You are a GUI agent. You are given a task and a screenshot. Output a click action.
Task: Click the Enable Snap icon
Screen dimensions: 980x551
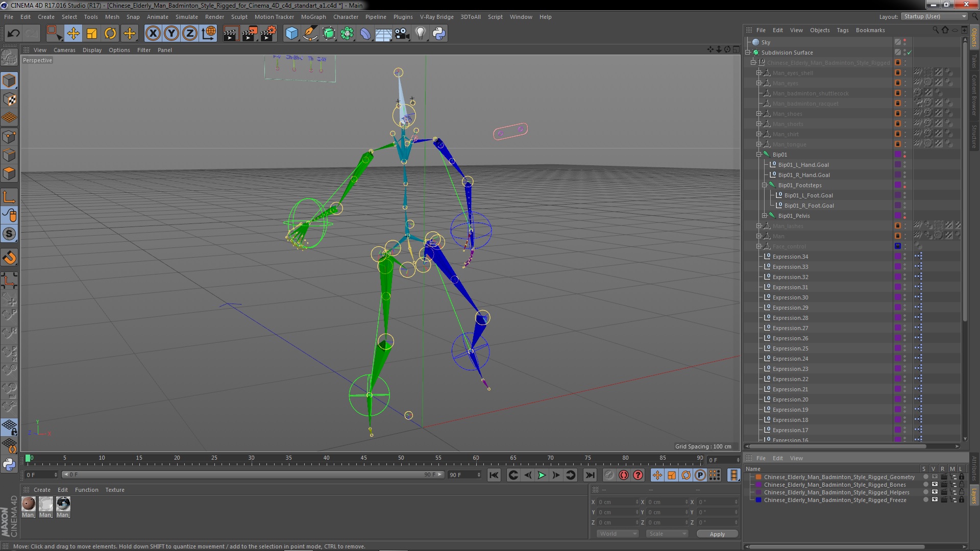(x=9, y=234)
